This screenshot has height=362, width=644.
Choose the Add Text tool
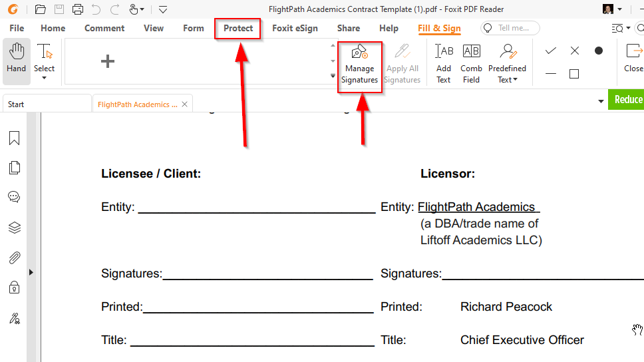tap(444, 63)
